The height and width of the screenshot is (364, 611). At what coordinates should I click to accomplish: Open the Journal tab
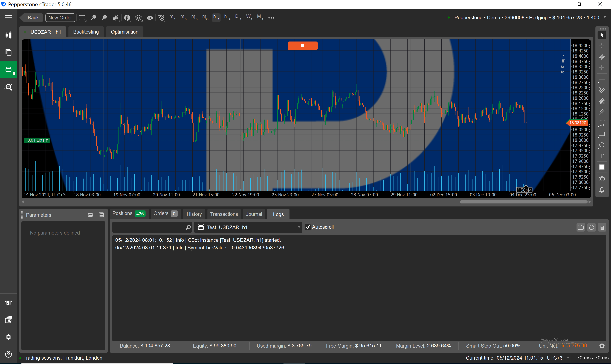(x=254, y=214)
